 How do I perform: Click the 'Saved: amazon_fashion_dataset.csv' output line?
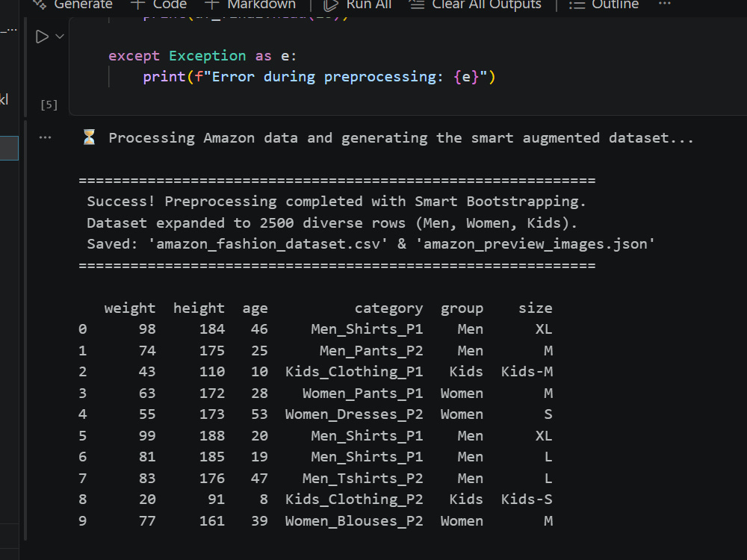[371, 244]
